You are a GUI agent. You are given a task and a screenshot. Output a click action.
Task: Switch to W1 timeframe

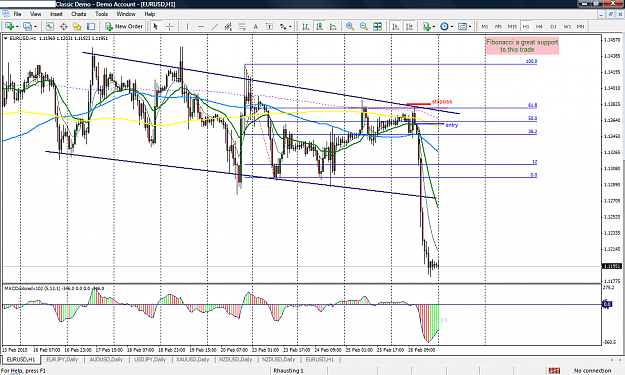pos(567,26)
